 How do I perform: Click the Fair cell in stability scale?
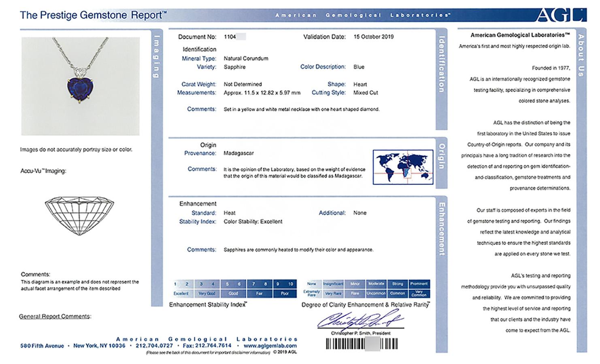click(260, 294)
